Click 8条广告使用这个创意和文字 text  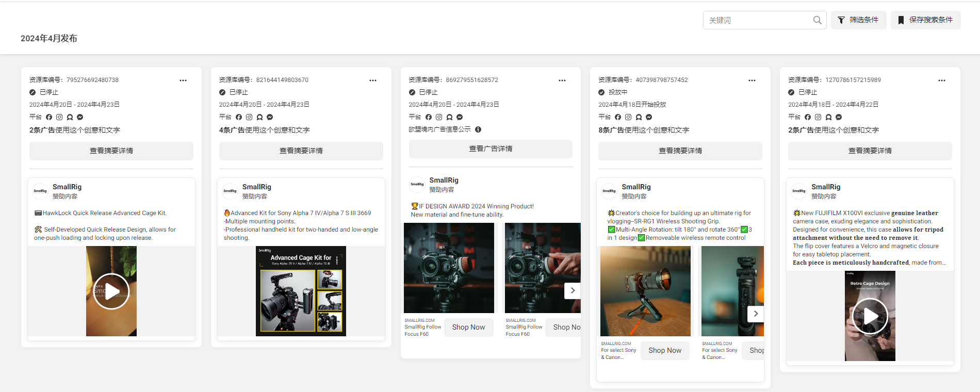point(644,130)
